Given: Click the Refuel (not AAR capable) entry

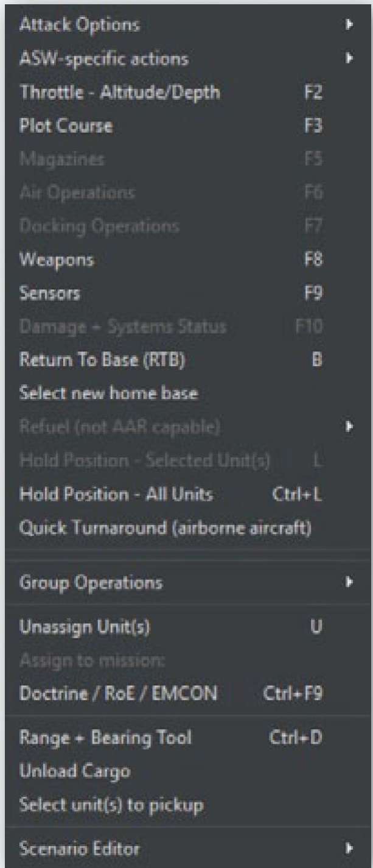Looking at the screenshot, I should click(x=119, y=427).
